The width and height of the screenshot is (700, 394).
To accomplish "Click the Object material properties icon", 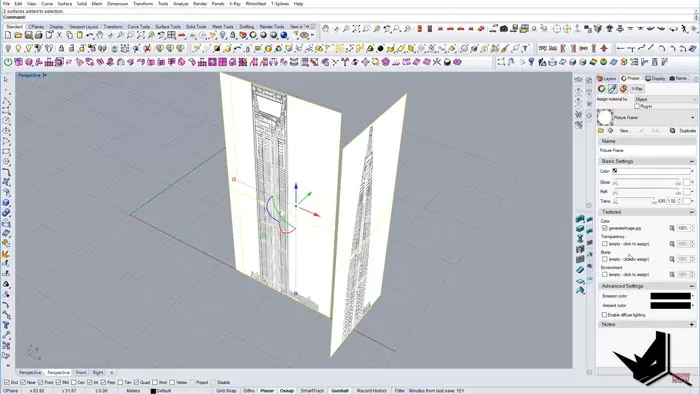I will (612, 89).
